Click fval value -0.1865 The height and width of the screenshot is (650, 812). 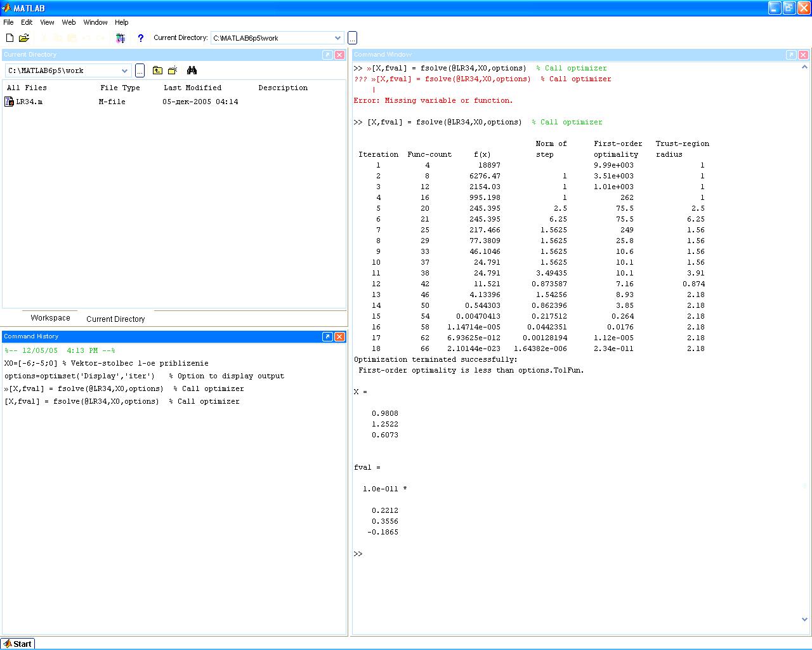383,532
